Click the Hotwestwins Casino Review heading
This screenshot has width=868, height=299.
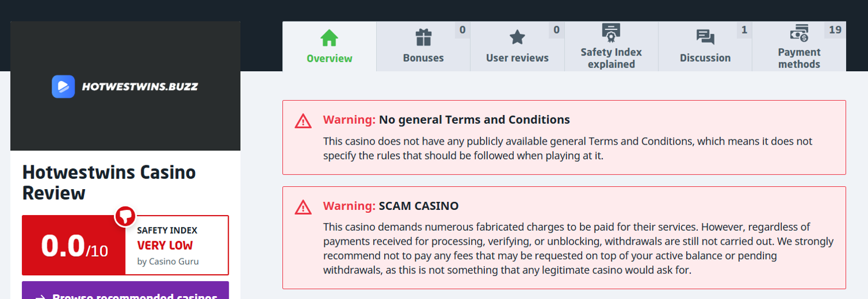tap(109, 182)
